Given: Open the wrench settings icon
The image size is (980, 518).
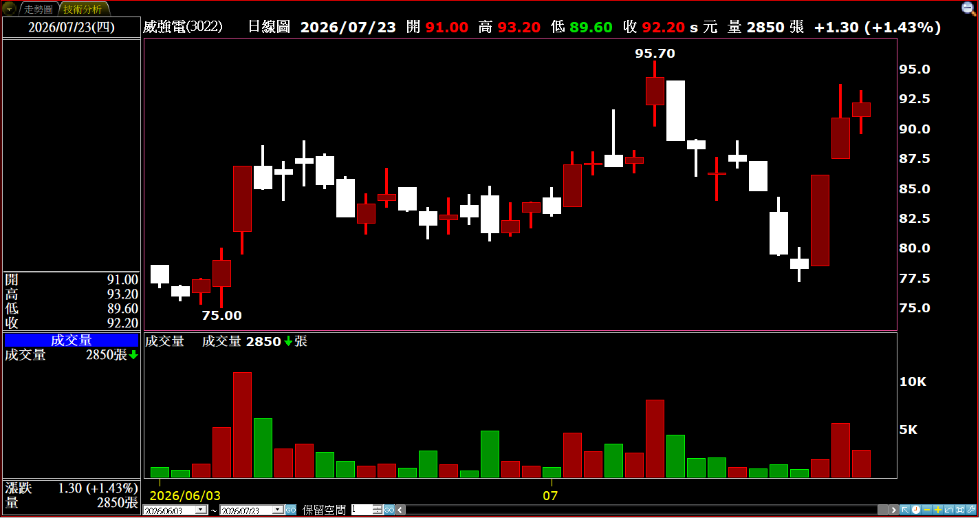Looking at the screenshot, I should pos(971,510).
